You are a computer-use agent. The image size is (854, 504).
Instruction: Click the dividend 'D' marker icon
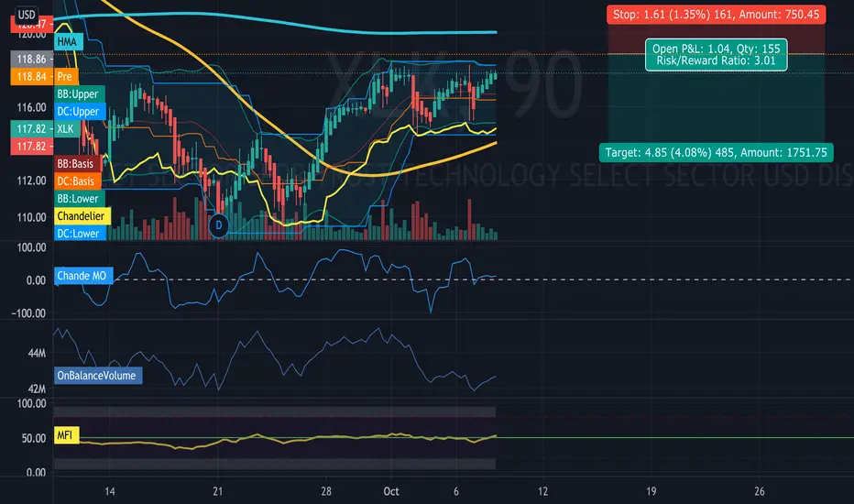(x=219, y=225)
